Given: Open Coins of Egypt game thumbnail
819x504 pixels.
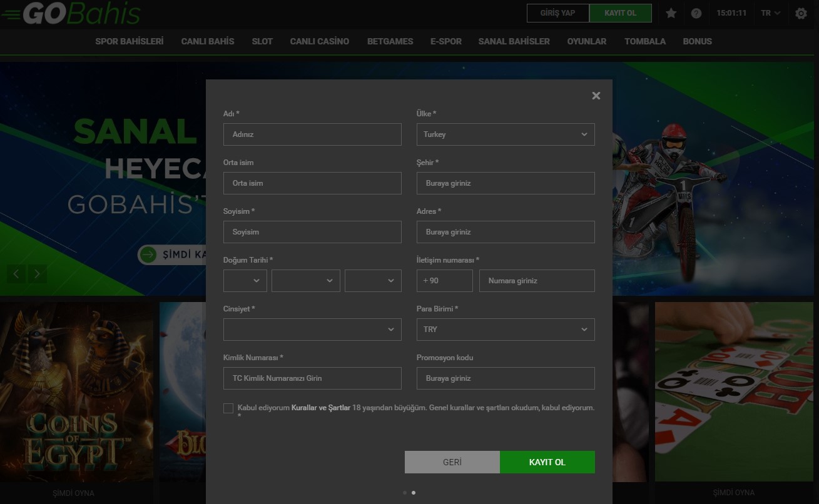Looking at the screenshot, I should pyautogui.click(x=76, y=392).
